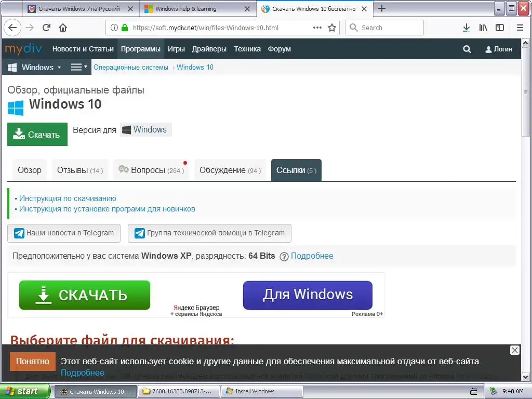Switch to Install Windows taskbar item
This screenshot has height=399, width=532.
[262, 392]
